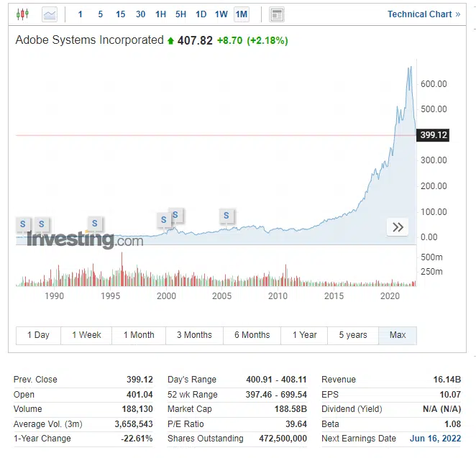Click the Shares Outstanding value 472,500,000
This screenshot has height=458, width=476.
[283, 439]
